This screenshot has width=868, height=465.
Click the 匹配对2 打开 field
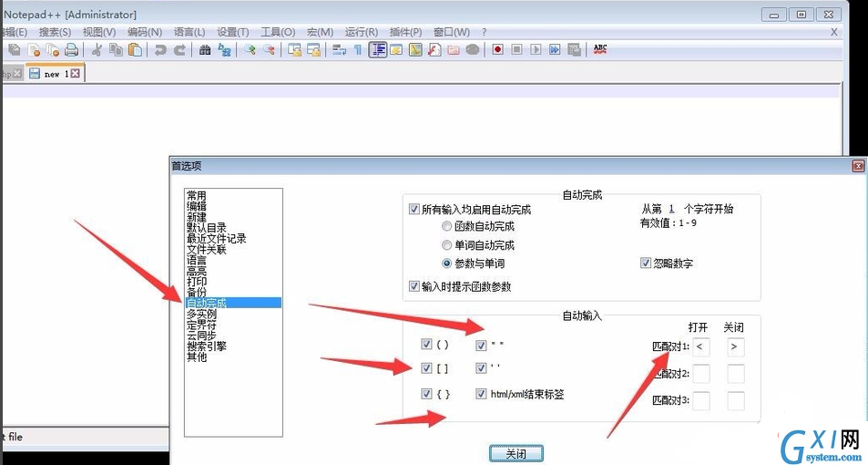(700, 374)
